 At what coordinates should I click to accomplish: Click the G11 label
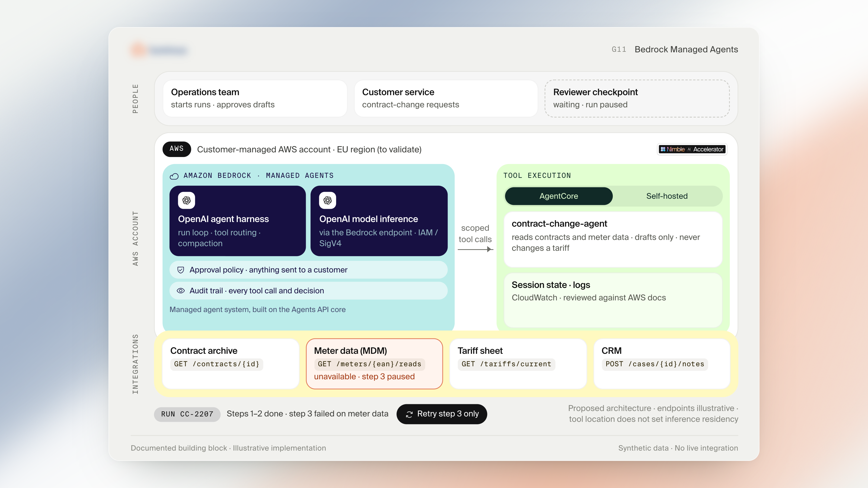[x=619, y=50]
